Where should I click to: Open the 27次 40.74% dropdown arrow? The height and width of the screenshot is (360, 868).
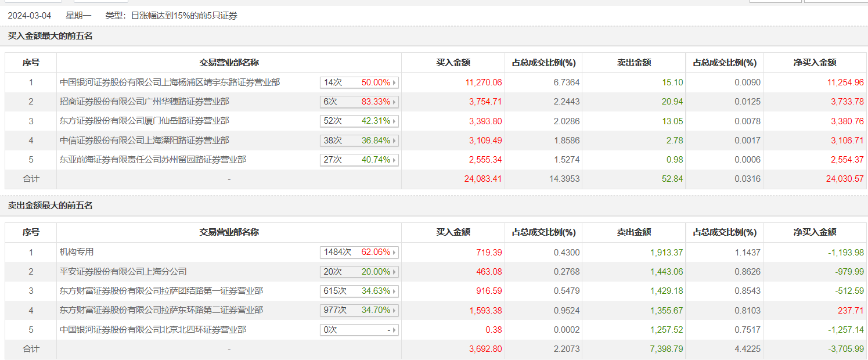click(x=395, y=160)
